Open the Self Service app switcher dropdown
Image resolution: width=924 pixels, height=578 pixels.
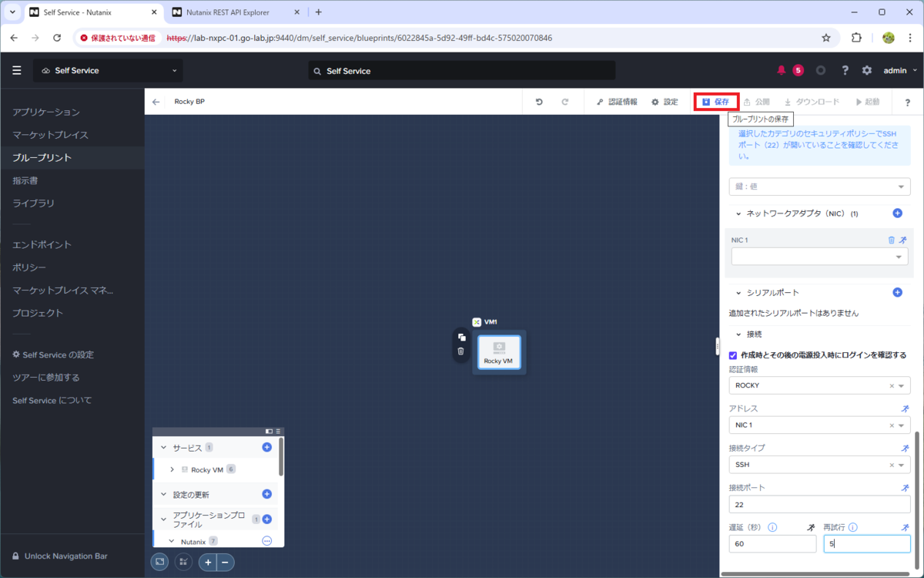[108, 70]
